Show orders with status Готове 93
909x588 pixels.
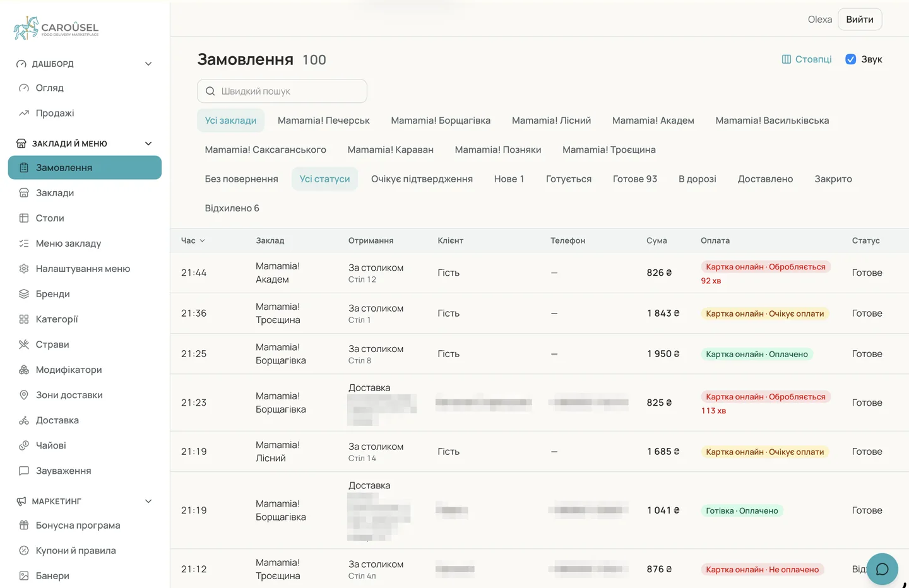tap(635, 179)
